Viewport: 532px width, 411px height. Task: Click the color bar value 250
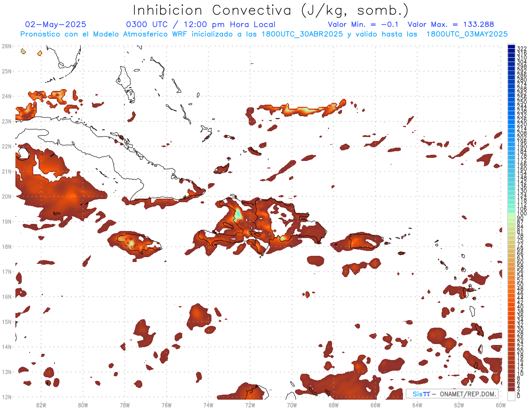point(522,102)
